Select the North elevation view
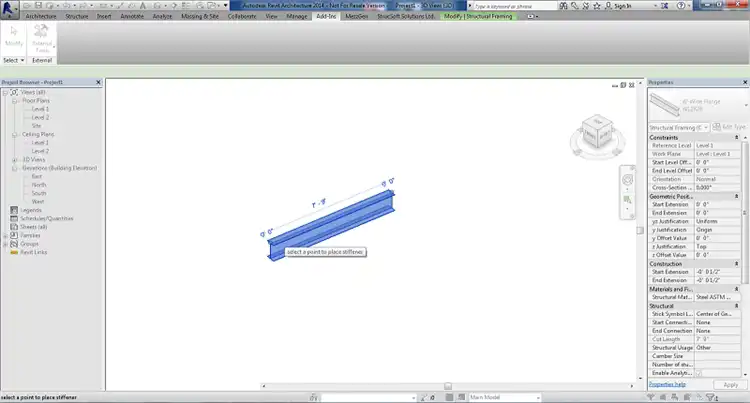The height and width of the screenshot is (403, 750). click(x=39, y=185)
